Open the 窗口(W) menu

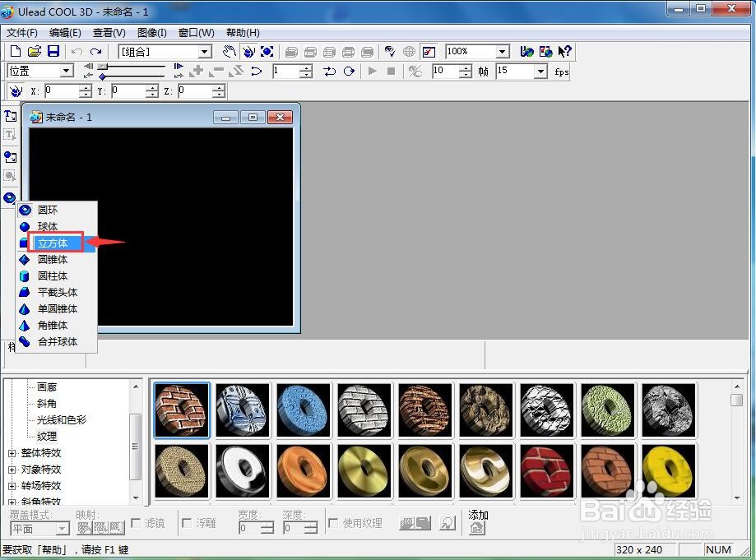click(x=197, y=33)
